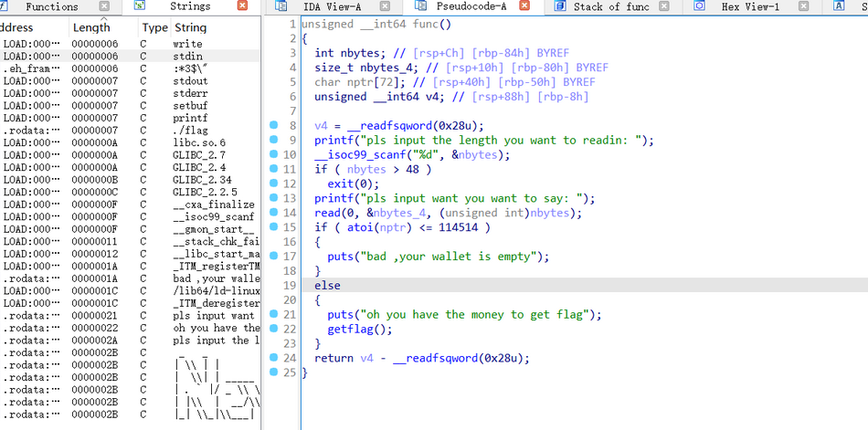The image size is (868, 430).
Task: Select the '__isoc99_scanf' string row
Action: (130, 216)
